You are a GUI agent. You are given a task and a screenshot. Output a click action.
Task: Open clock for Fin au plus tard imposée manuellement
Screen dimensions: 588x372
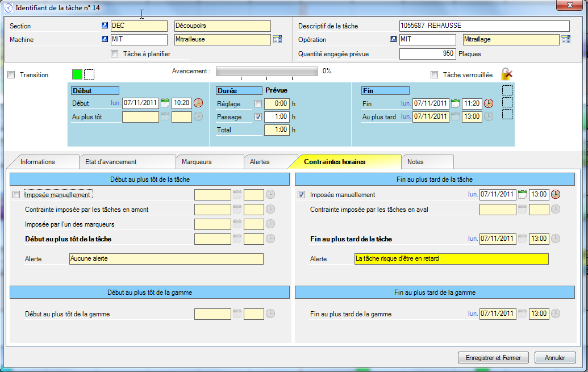556,194
